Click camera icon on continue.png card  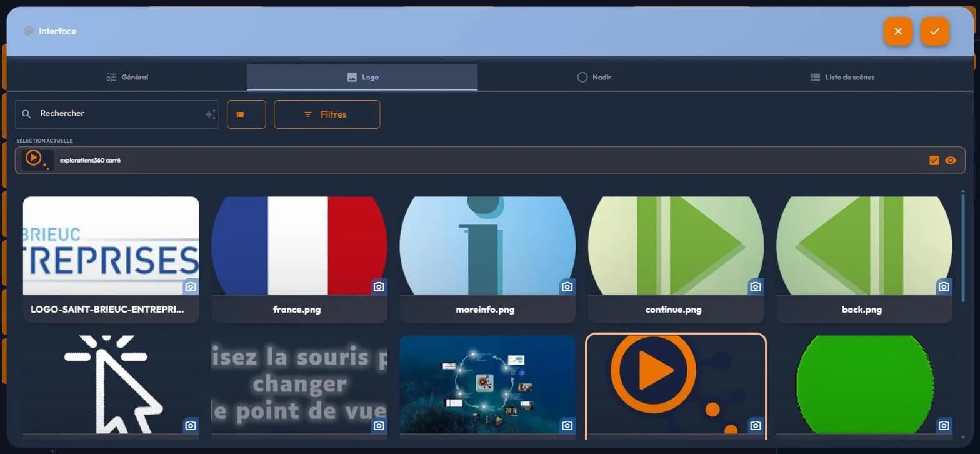point(756,286)
